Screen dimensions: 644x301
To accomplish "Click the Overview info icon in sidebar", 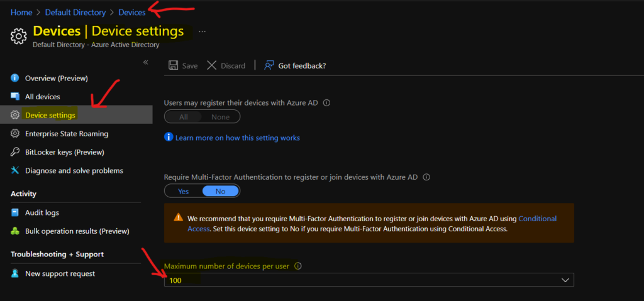I will (15, 78).
